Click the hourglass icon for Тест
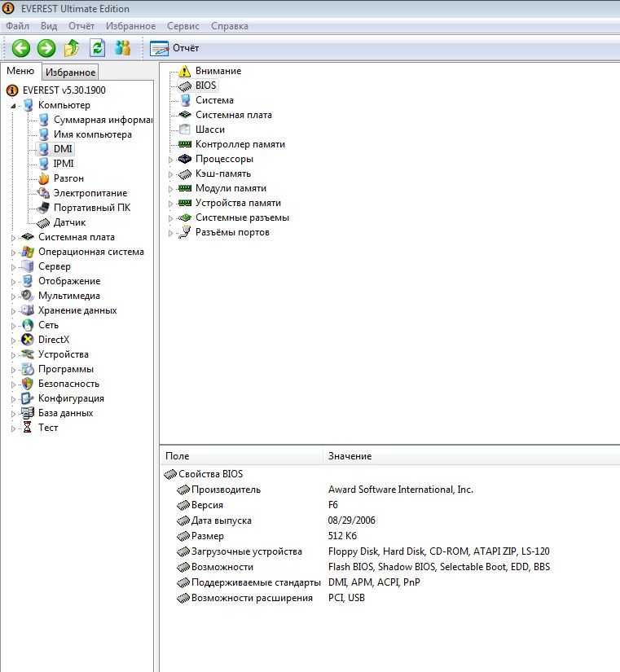620x672 pixels. 28,428
